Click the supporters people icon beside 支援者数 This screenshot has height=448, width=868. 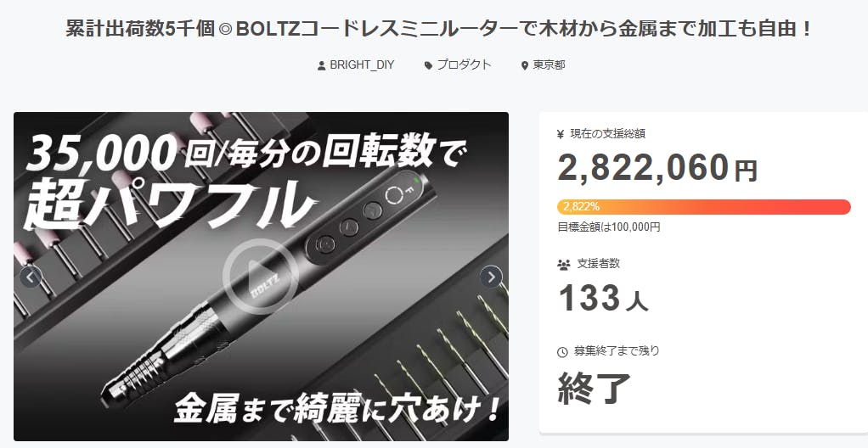[x=564, y=265]
